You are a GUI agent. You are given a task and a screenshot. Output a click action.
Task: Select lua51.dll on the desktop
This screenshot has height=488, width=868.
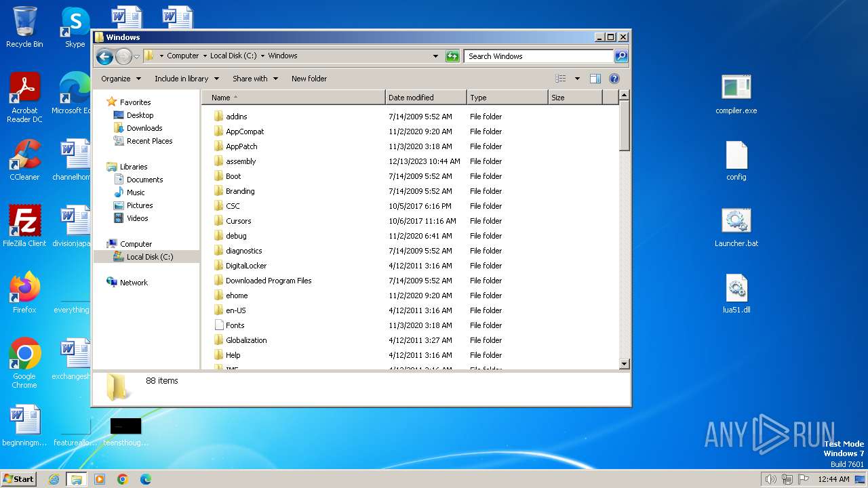click(736, 293)
